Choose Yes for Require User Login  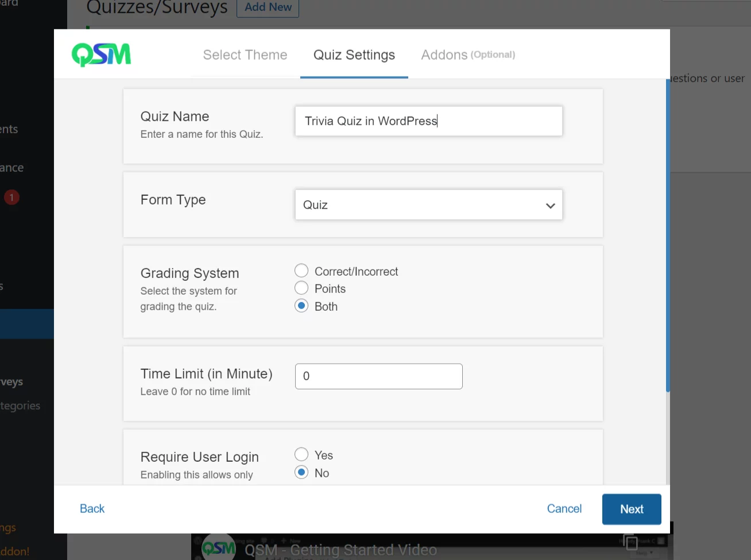(x=301, y=454)
